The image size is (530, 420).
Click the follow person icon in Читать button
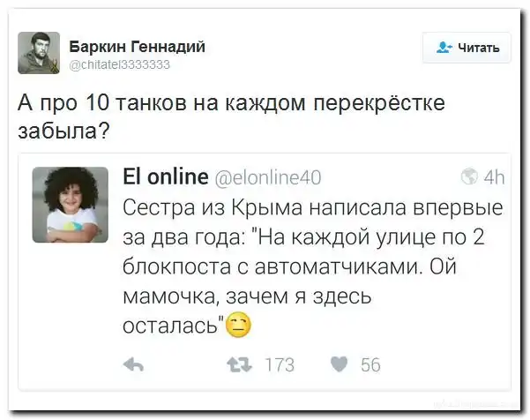coord(443,48)
